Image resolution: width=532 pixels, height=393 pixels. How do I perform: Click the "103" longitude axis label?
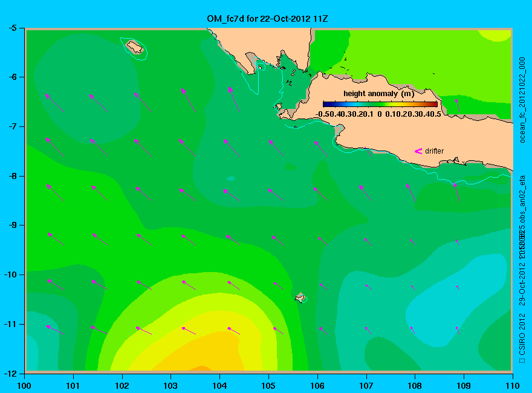(170, 386)
